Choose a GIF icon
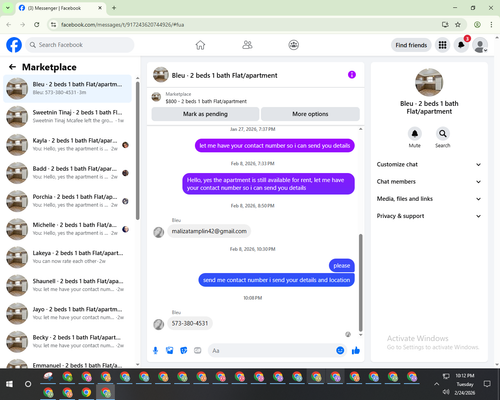Image resolution: width=500 pixels, height=400 pixels. pyautogui.click(x=198, y=350)
